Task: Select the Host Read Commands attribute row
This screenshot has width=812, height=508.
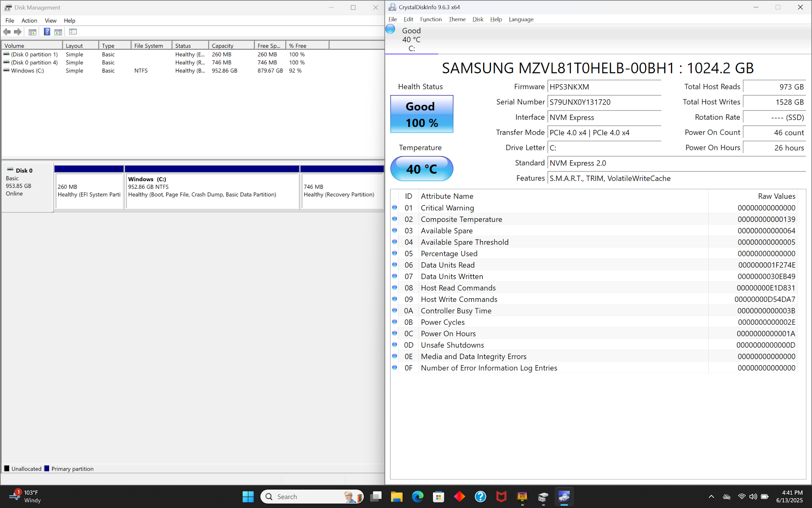Action: click(594, 288)
